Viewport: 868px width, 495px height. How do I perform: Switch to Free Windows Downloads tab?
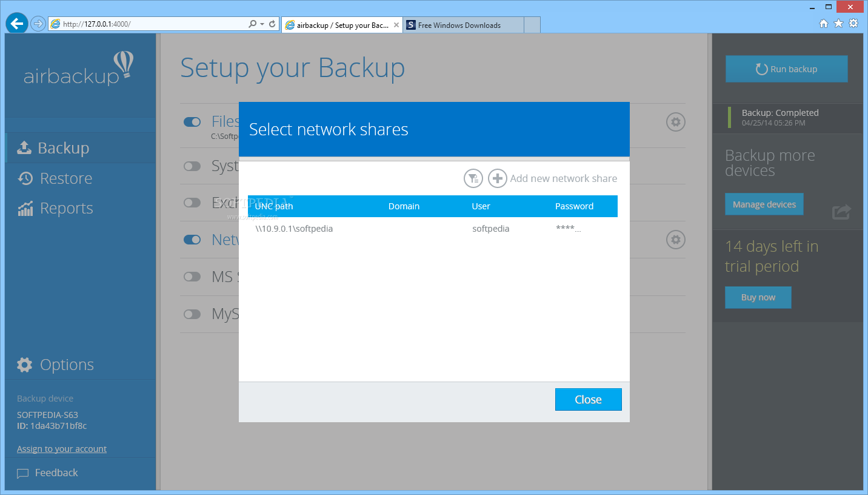[464, 25]
